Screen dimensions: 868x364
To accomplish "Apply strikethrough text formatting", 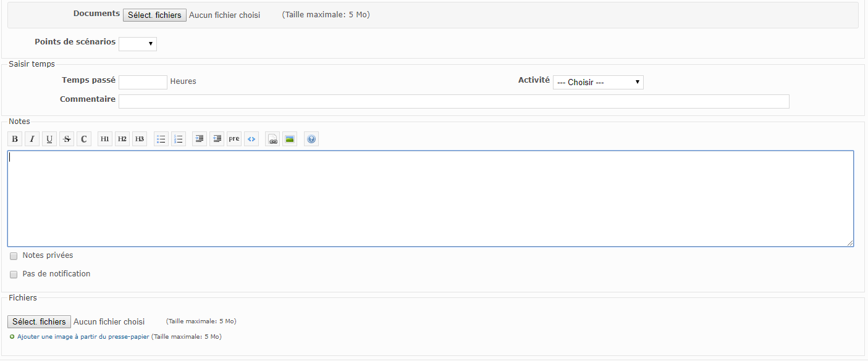I will 67,139.
